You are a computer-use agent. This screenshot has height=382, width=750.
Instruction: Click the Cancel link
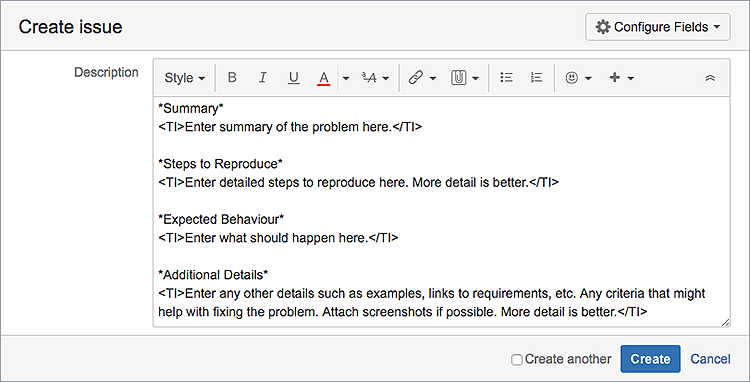tap(710, 359)
